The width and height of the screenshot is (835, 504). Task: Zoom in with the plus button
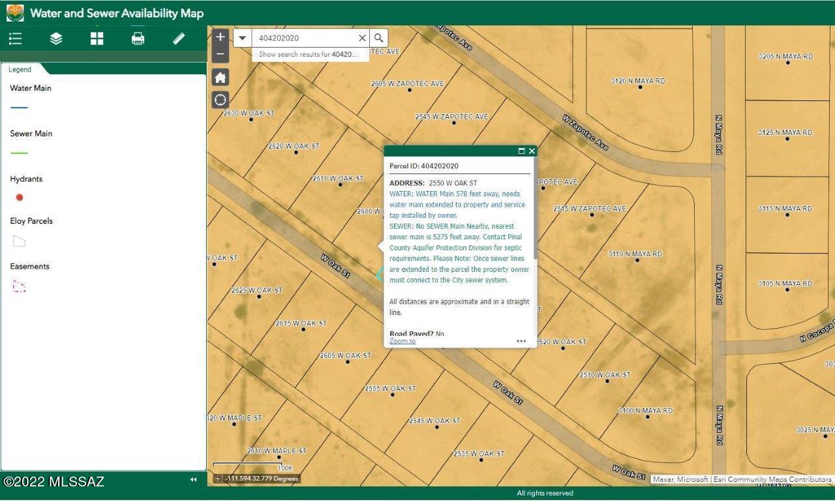pos(220,37)
